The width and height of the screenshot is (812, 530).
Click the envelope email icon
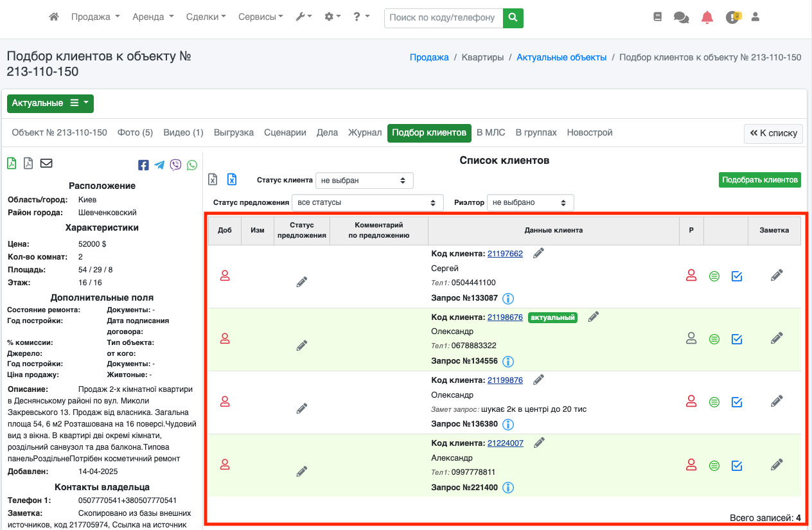[x=46, y=163]
